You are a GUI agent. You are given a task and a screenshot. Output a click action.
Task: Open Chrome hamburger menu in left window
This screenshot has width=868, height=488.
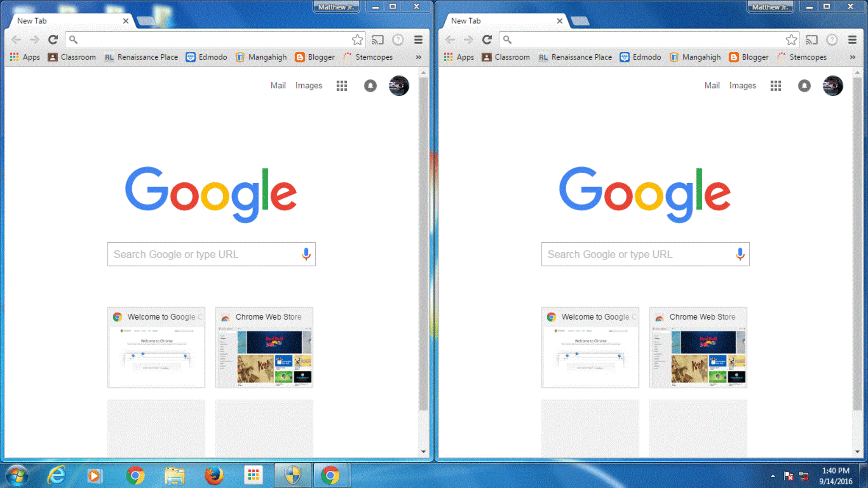tap(418, 40)
